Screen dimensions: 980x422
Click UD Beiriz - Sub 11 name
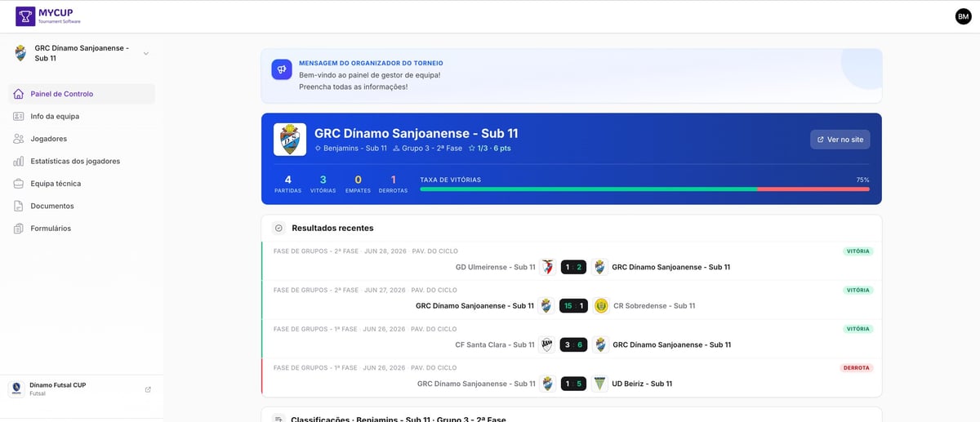click(642, 384)
